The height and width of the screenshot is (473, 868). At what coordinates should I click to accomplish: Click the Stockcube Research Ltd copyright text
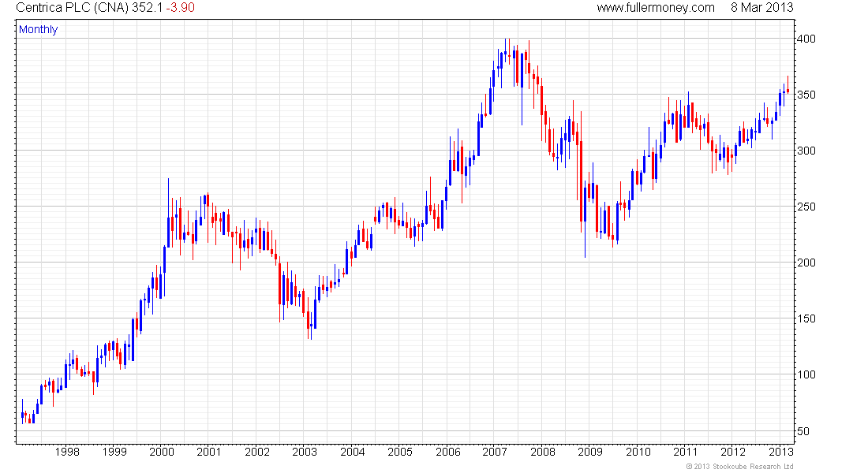point(739,467)
